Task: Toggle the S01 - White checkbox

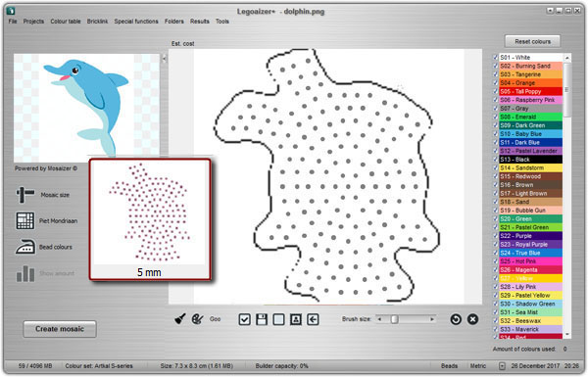Action: point(495,58)
